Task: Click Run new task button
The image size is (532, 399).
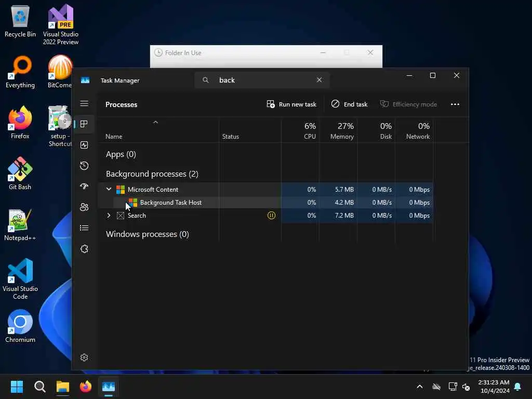Action: coord(291,104)
